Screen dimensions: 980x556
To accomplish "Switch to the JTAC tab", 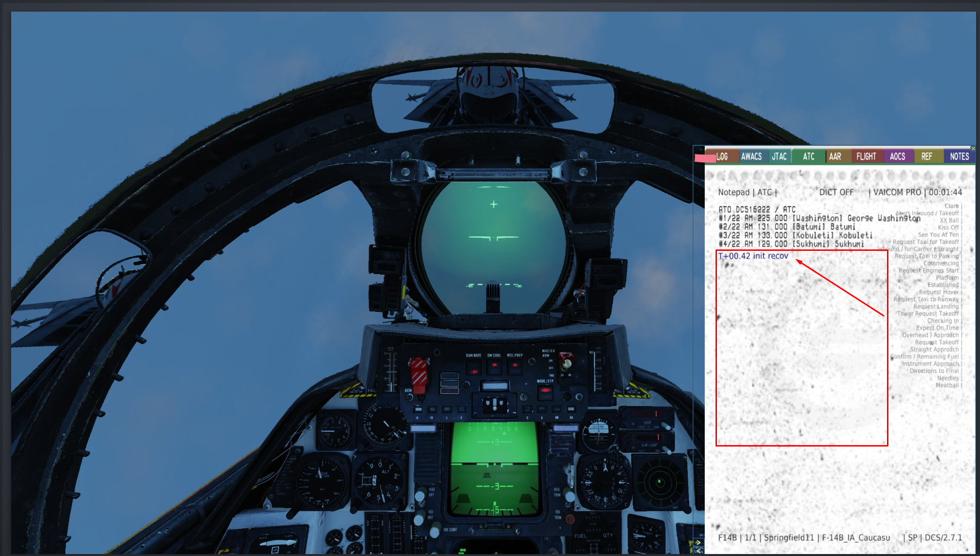I will point(779,156).
